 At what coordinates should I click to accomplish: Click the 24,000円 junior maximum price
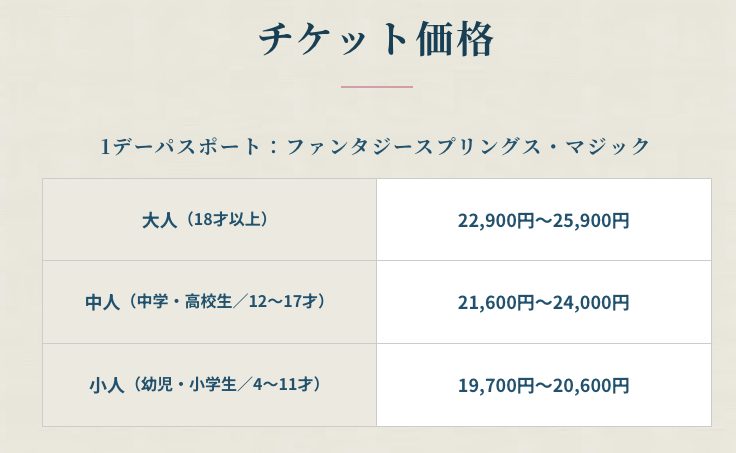(591, 302)
